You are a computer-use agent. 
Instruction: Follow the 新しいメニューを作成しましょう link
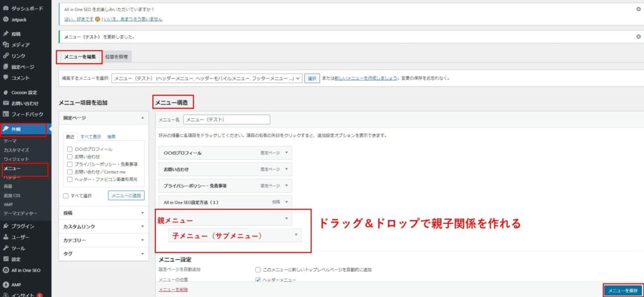click(x=365, y=78)
